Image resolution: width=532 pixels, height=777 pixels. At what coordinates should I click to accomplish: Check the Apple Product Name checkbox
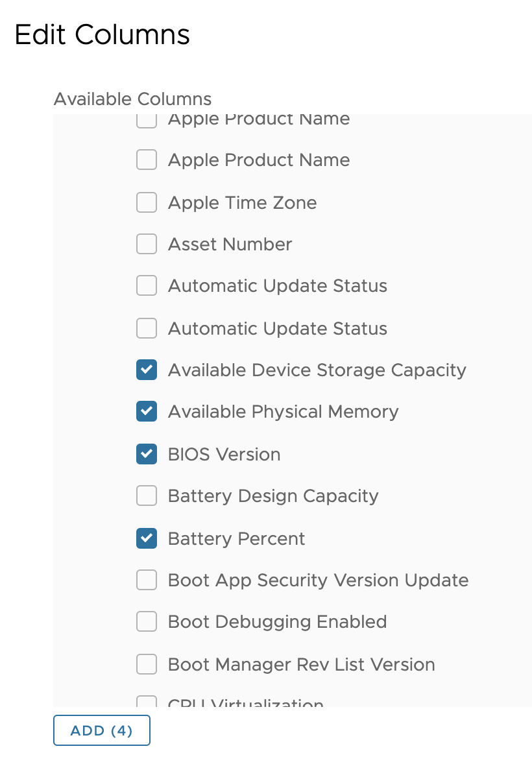click(147, 160)
